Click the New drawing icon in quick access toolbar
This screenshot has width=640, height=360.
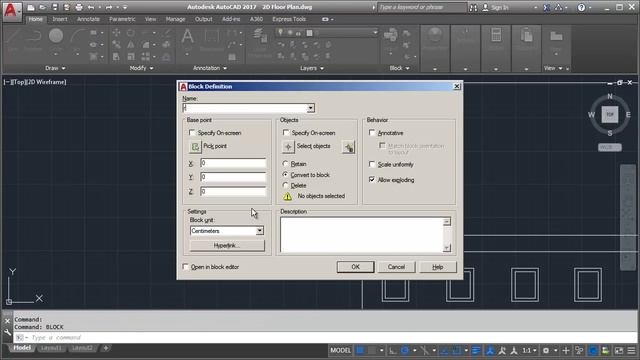pyautogui.click(x=31, y=7)
